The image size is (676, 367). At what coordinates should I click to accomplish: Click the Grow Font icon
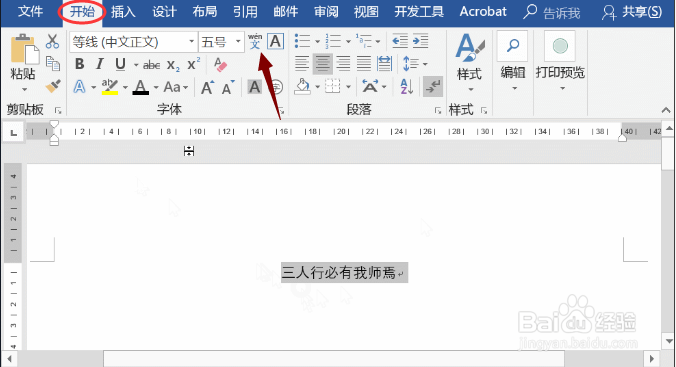(x=208, y=87)
